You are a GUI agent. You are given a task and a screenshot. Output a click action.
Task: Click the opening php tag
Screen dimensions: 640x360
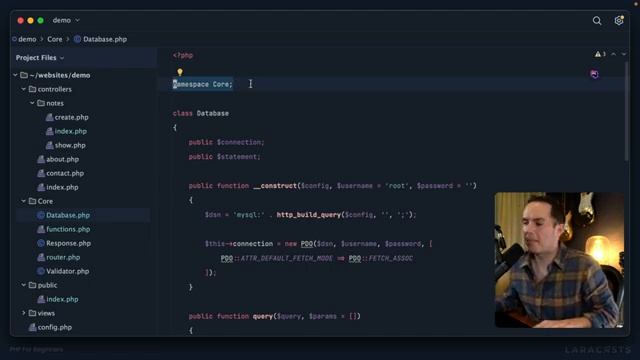point(183,55)
